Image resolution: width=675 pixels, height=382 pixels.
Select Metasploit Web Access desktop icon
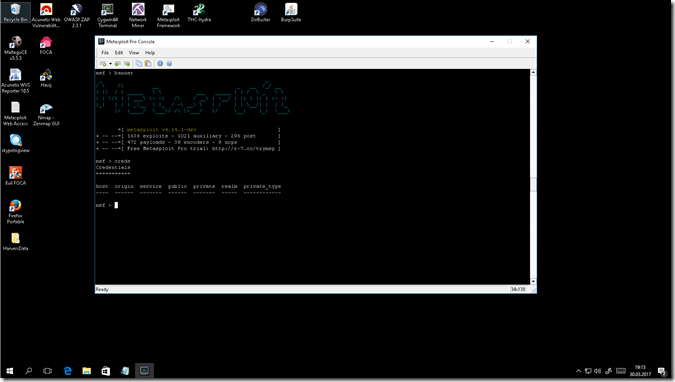pos(15,114)
